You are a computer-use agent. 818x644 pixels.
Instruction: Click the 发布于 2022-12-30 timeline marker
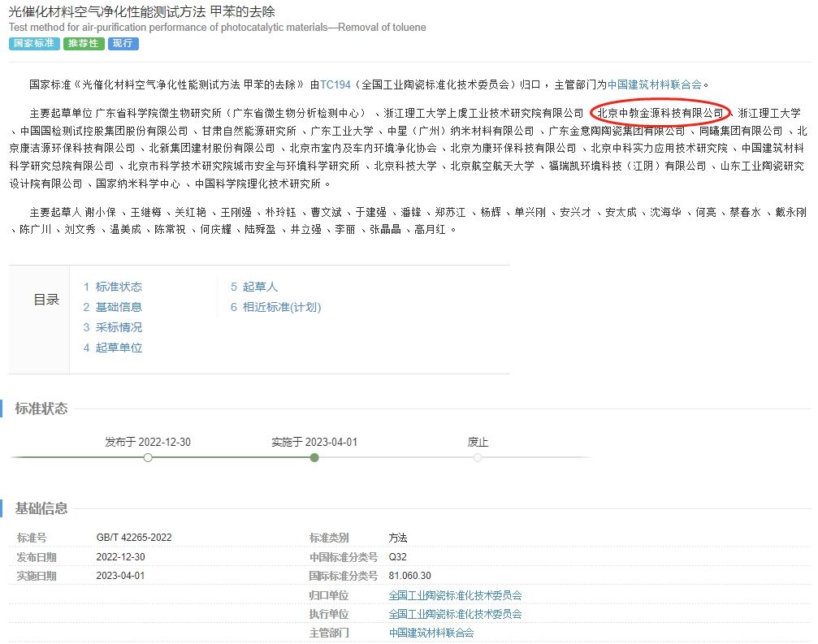coord(148,458)
